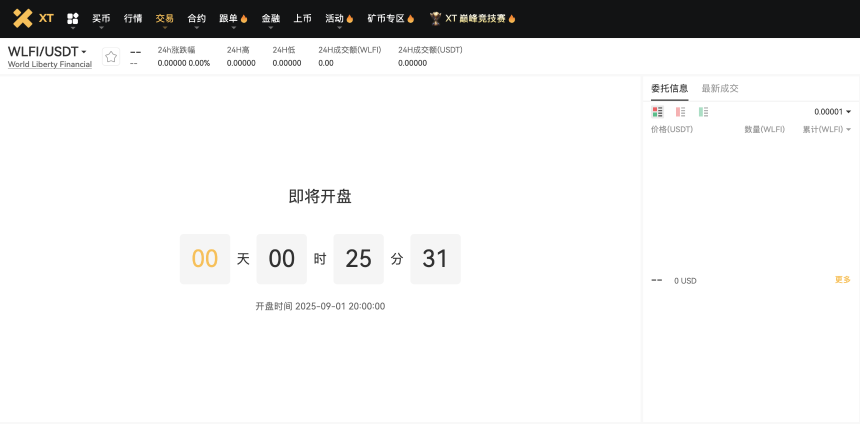Add WLFI/USDT to favorites via star icon
Viewport: 860px width, 424px height.
pos(111,56)
